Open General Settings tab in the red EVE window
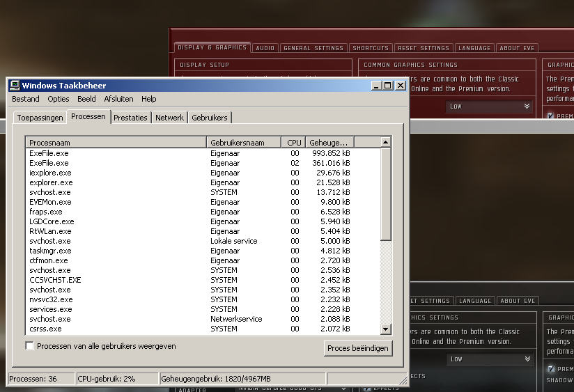The image size is (574, 392). pyautogui.click(x=313, y=48)
